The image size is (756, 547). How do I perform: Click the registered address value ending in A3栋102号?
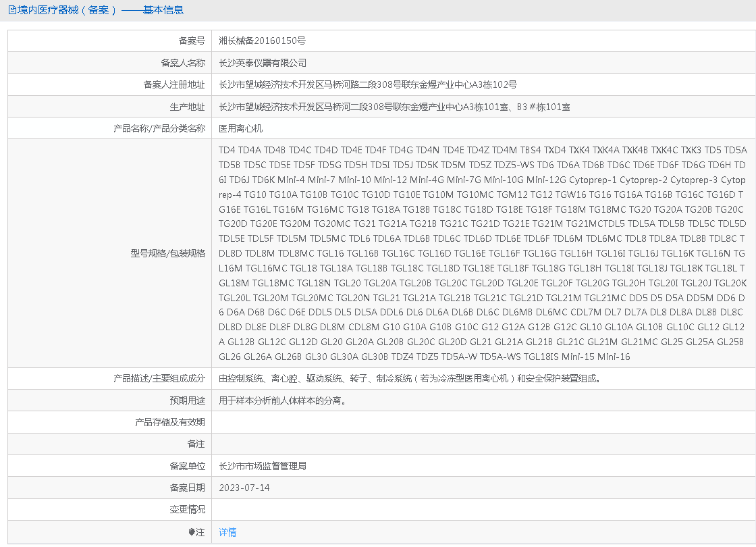tap(368, 84)
